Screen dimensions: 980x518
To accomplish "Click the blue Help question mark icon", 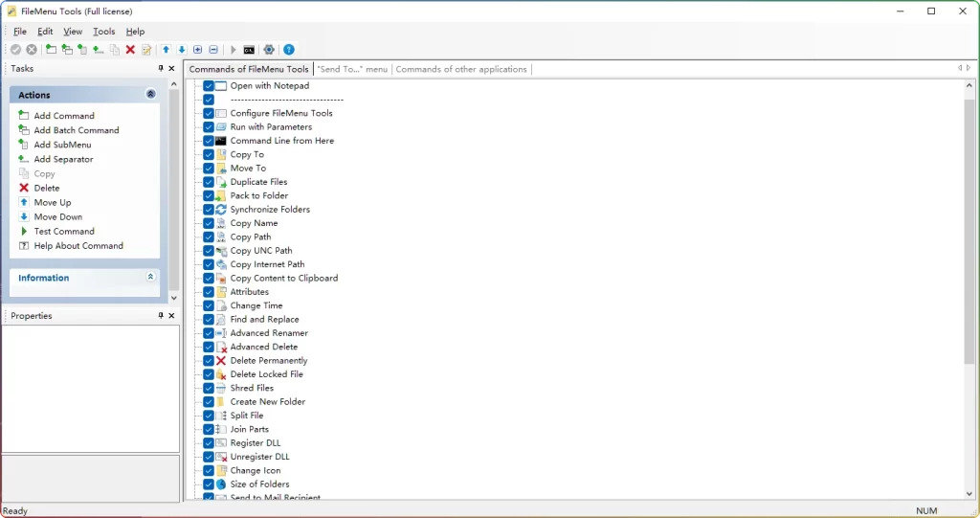I will (289, 50).
